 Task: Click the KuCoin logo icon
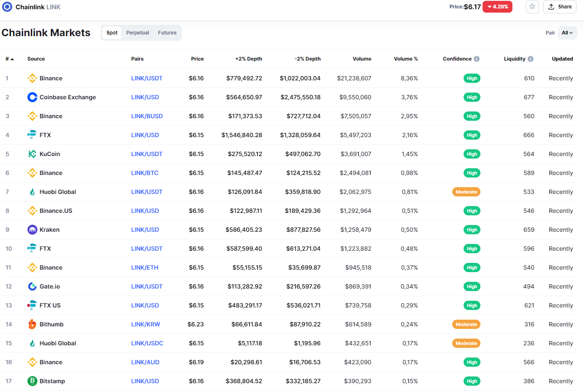click(x=32, y=154)
